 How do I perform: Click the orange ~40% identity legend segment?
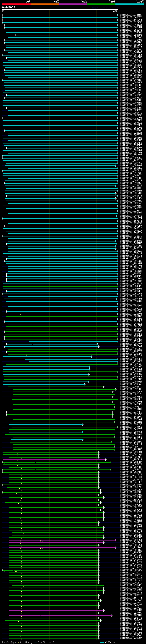click(x=45, y=4)
